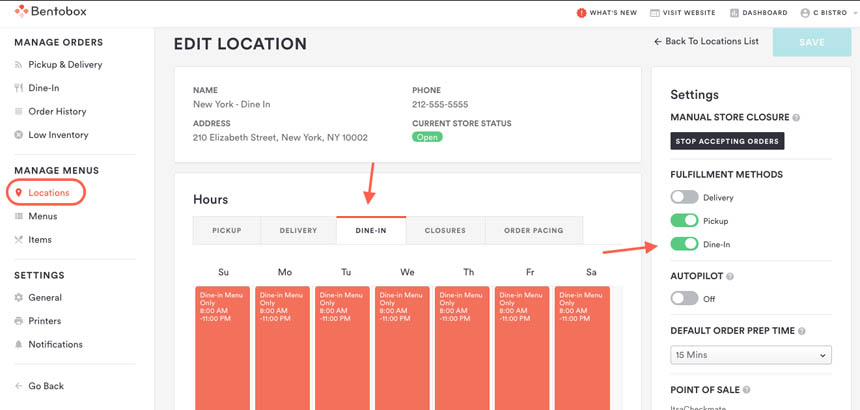Image resolution: width=860 pixels, height=410 pixels.
Task: Click the C Bistro user avatar icon
Action: click(x=805, y=13)
